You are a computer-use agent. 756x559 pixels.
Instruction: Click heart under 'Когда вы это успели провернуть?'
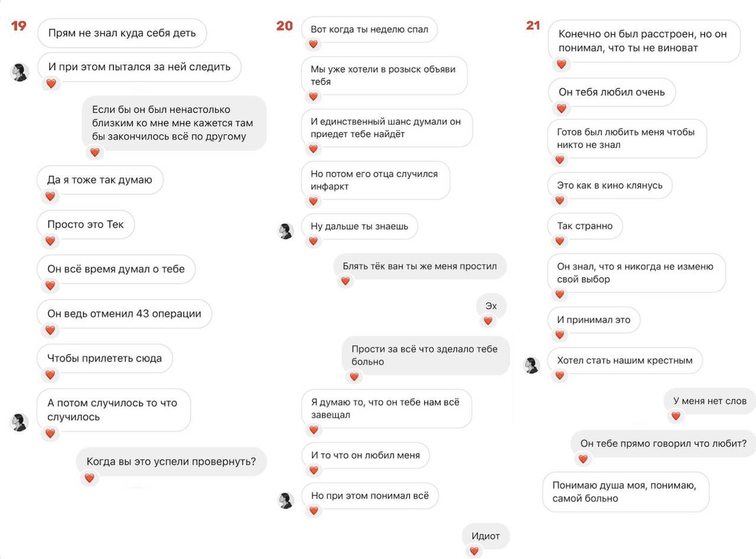(89, 478)
